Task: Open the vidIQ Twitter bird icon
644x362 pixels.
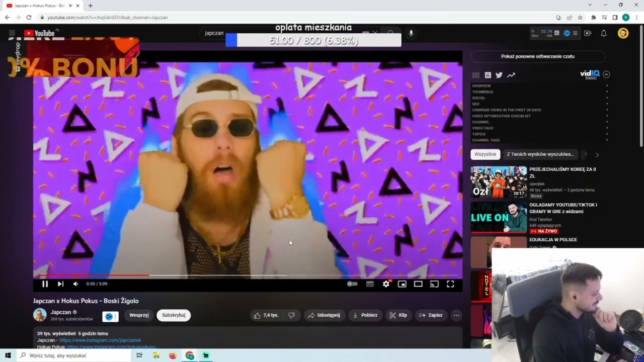Action: [499, 75]
